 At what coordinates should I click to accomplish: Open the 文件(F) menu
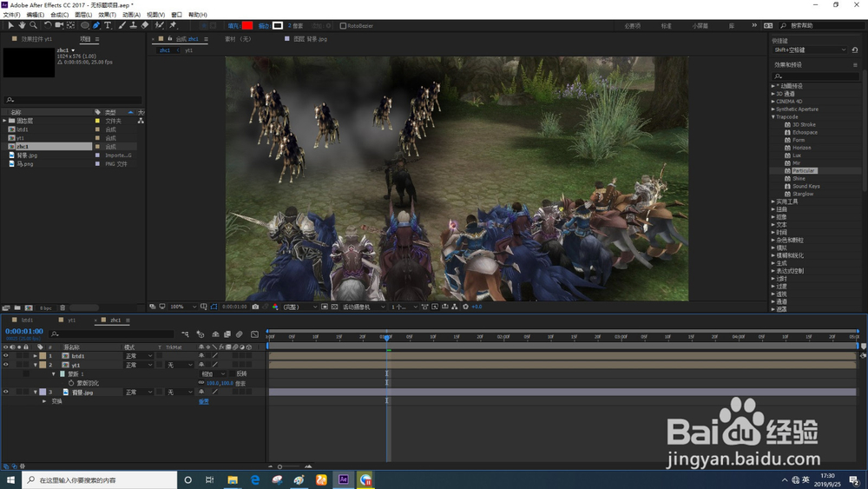11,15
